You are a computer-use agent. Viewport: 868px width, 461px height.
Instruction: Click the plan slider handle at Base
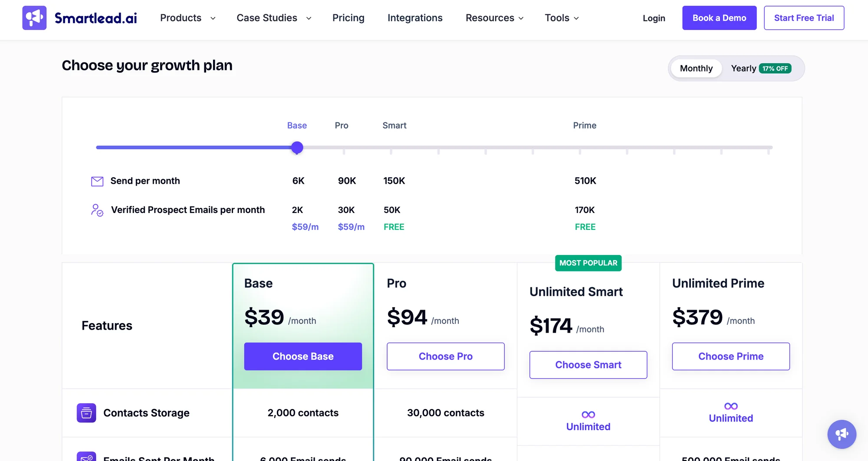[x=297, y=147]
